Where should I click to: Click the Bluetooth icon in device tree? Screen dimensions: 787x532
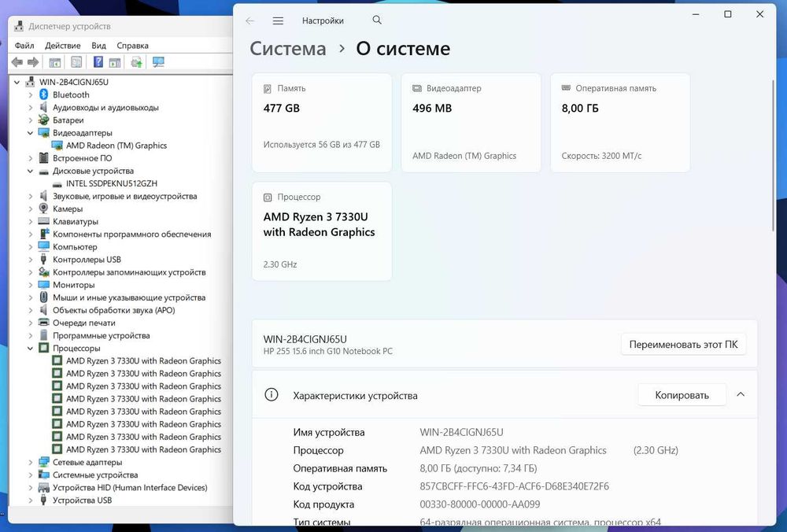point(43,94)
